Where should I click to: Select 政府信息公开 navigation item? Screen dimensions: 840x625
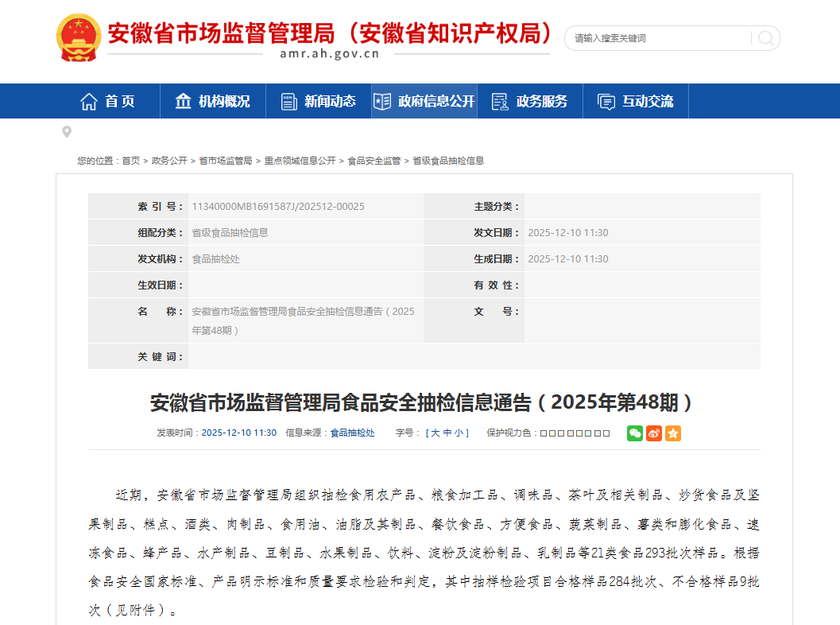click(x=424, y=101)
